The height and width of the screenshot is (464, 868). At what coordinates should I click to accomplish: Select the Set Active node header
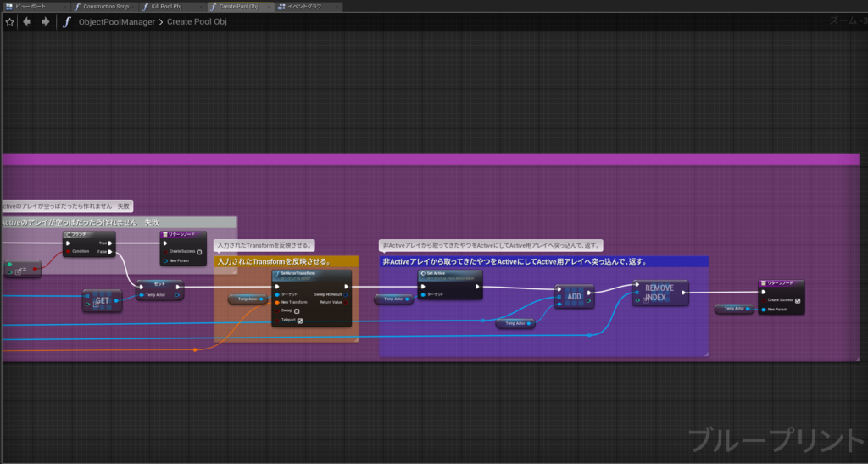[x=450, y=275]
